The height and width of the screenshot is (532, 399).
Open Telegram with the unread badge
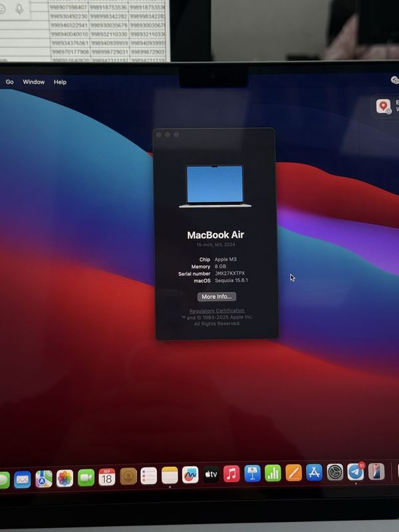[x=356, y=471]
